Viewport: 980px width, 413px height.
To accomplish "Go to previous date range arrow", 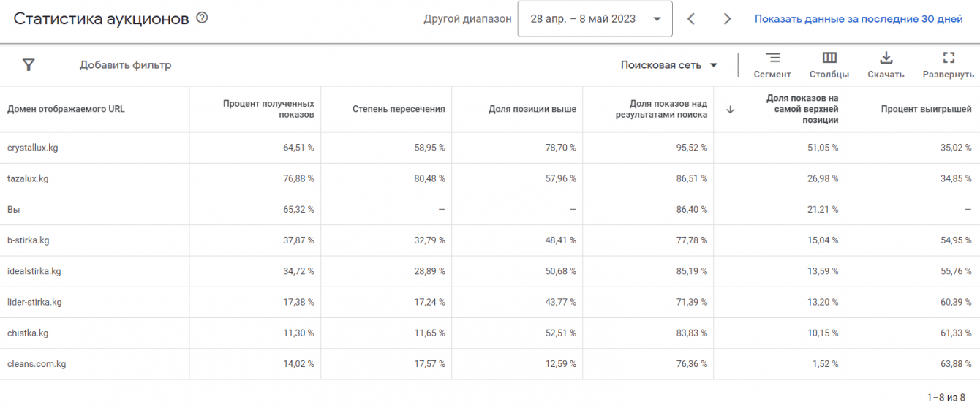I will point(691,19).
